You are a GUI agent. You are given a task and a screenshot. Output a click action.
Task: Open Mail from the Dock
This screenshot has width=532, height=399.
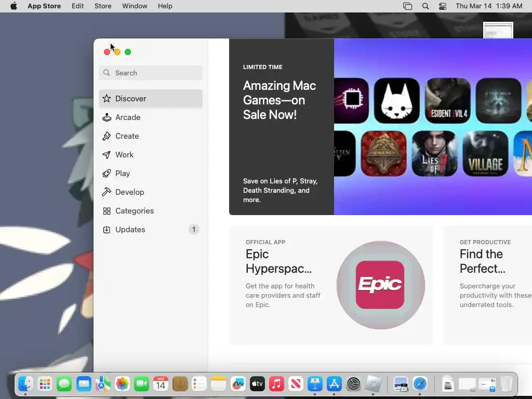coord(84,384)
